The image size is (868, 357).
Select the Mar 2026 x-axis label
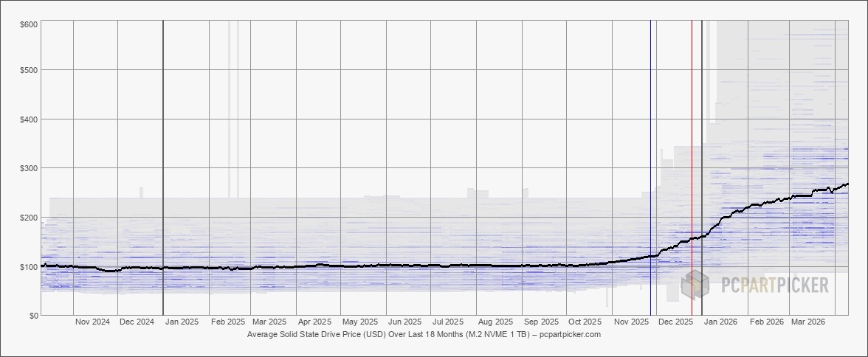coord(807,322)
